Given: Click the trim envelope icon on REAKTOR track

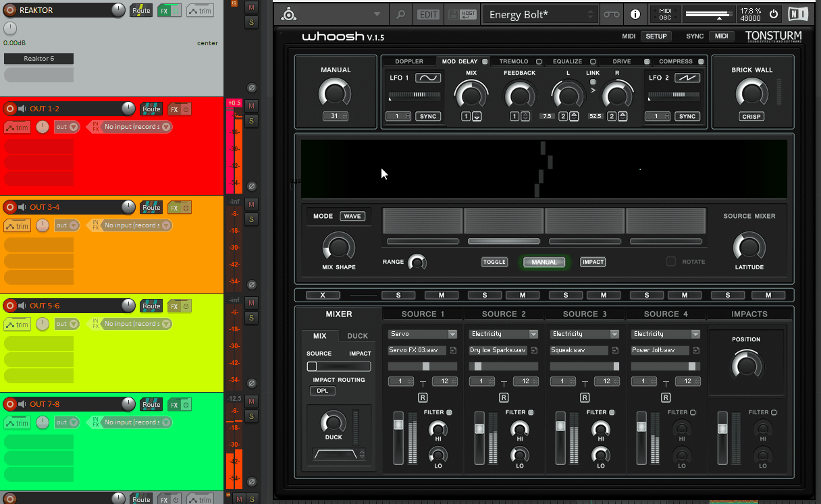Looking at the screenshot, I should [201, 10].
